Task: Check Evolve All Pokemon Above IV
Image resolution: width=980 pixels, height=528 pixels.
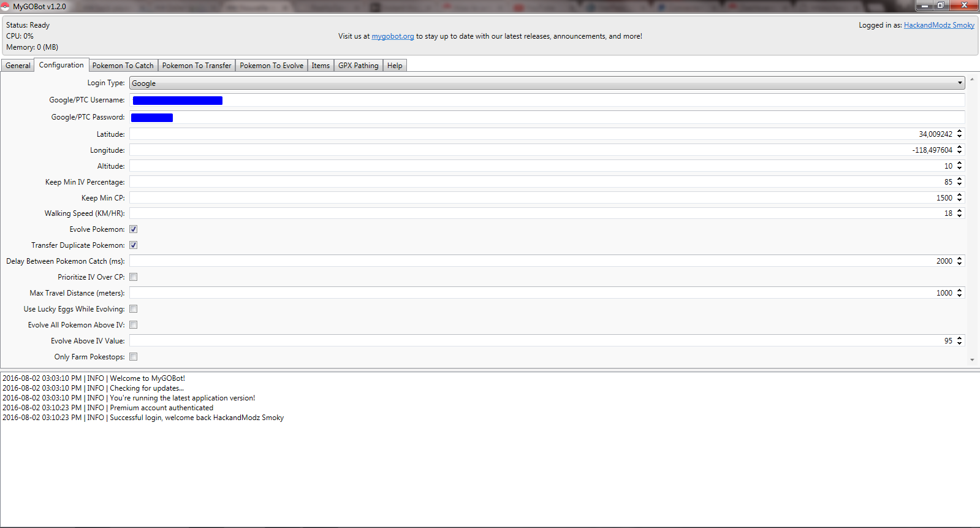Action: coord(133,325)
